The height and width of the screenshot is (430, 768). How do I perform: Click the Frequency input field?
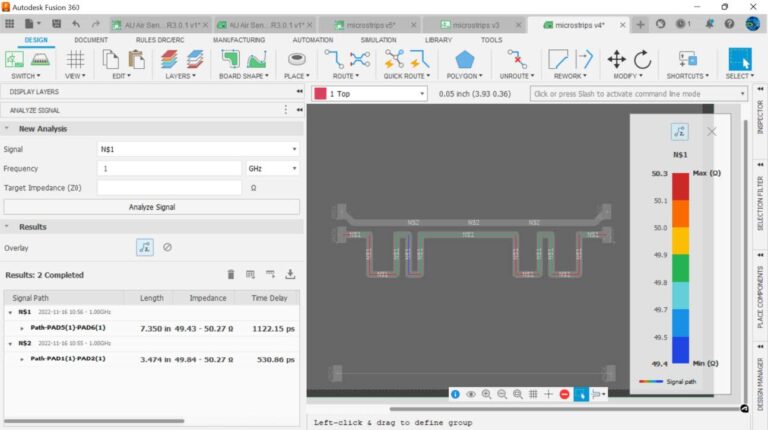click(169, 168)
